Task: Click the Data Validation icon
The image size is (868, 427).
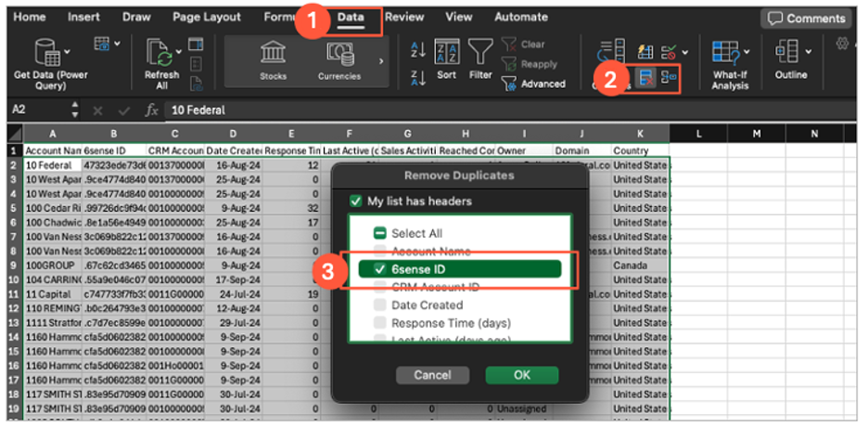Action: point(670,53)
